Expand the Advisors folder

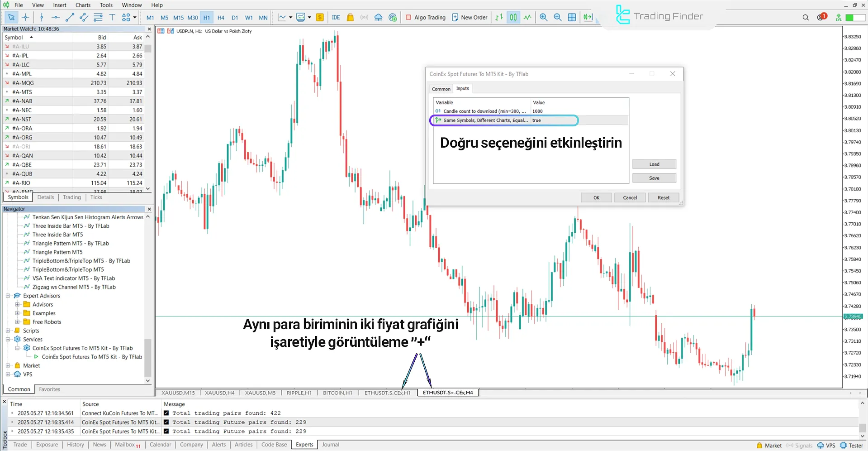[x=17, y=304]
